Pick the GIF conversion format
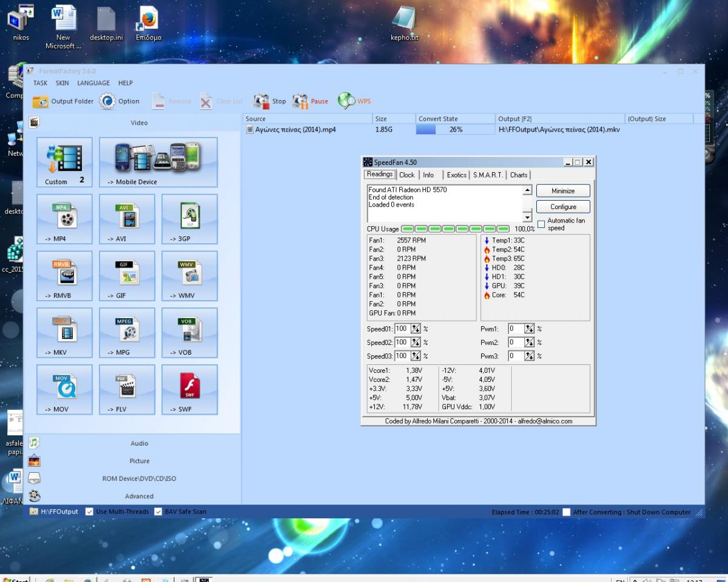 pyautogui.click(x=127, y=276)
